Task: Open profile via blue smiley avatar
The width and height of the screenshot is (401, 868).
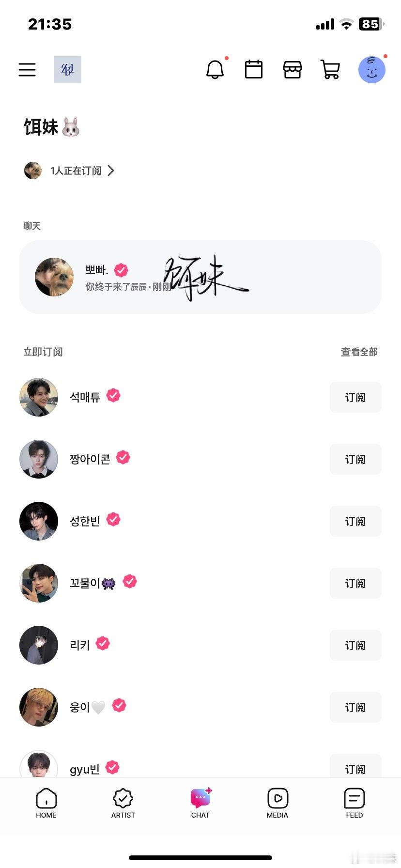Action: pyautogui.click(x=372, y=70)
